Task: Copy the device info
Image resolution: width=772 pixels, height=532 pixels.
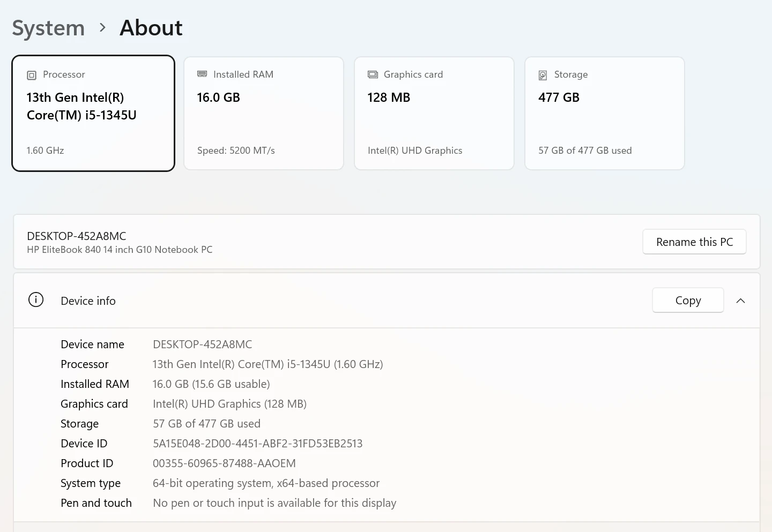Action: click(688, 301)
